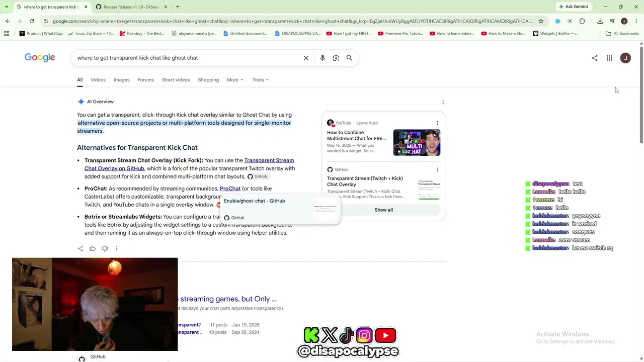Open the Google account avatar on the page

[x=625, y=58]
